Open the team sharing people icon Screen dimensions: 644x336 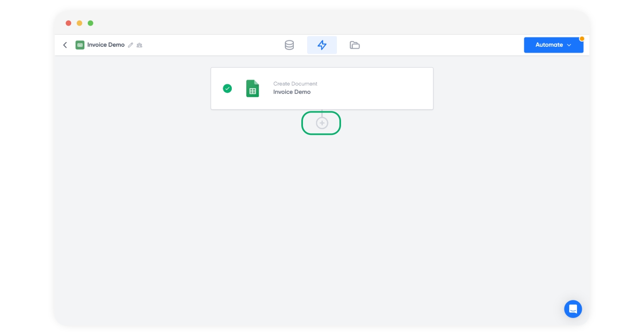pyautogui.click(x=139, y=45)
